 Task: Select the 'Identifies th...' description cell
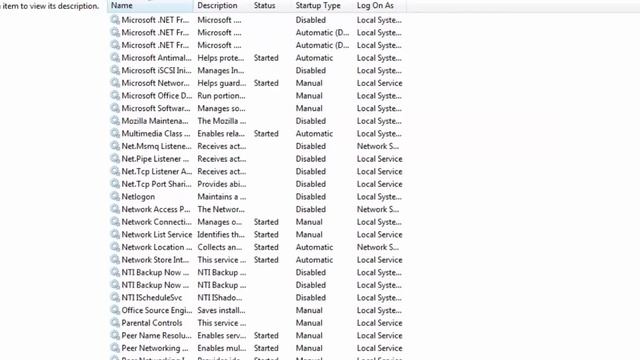pos(221,234)
